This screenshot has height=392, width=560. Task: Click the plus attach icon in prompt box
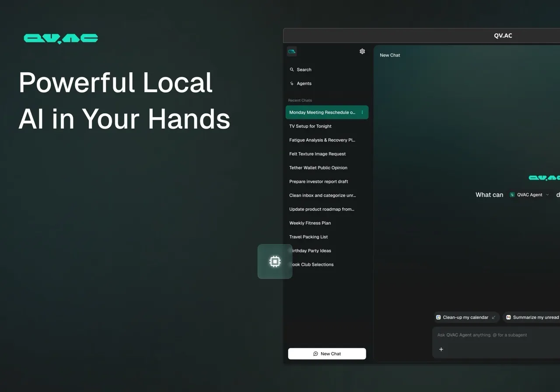tap(441, 349)
